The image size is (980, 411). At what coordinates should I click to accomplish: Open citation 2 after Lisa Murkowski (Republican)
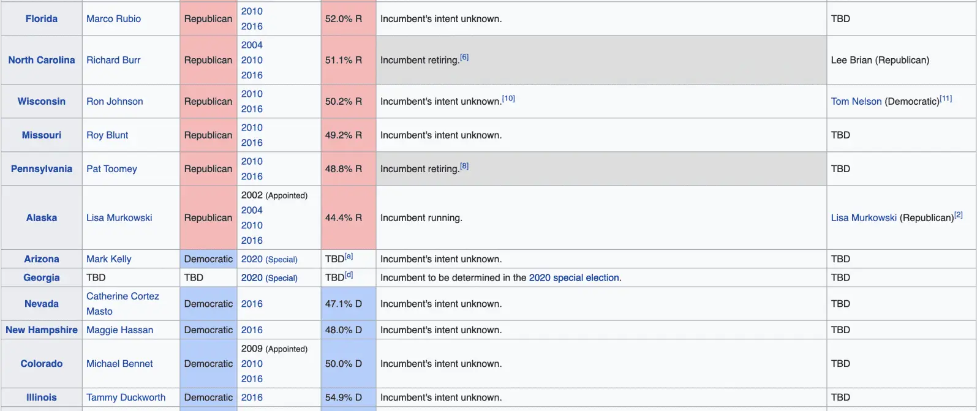coord(959,215)
